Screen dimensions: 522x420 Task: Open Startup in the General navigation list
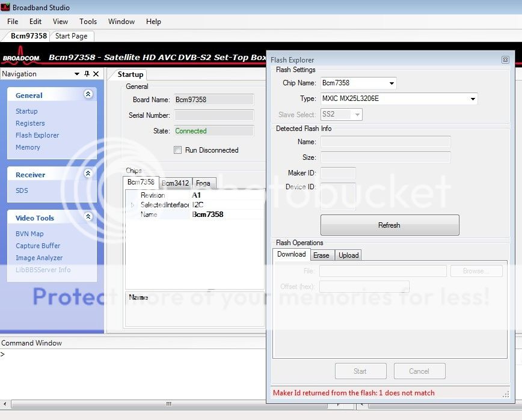26,111
